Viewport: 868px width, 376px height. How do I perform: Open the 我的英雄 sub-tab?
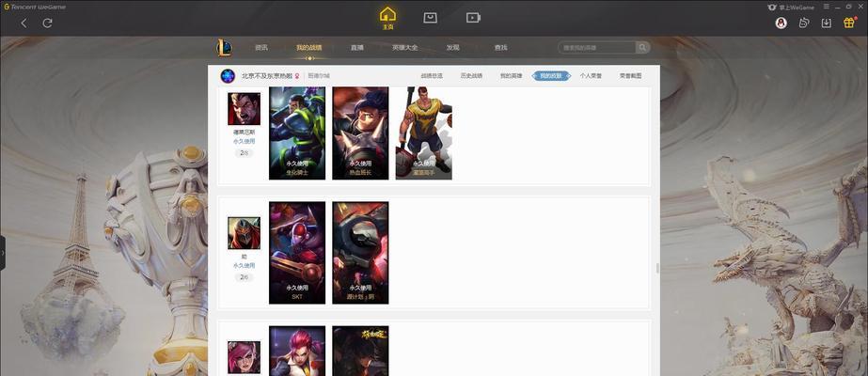point(511,76)
